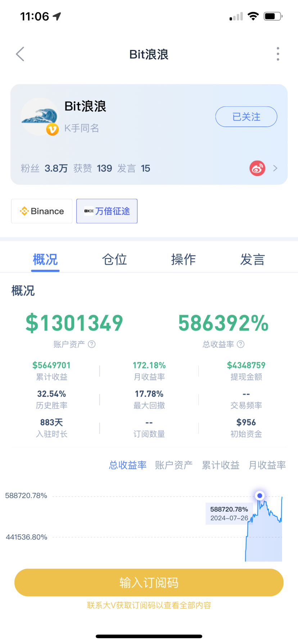Image resolution: width=298 pixels, height=644 pixels.
Task: Tap the max drawdown 17.78%
Action: point(149,394)
